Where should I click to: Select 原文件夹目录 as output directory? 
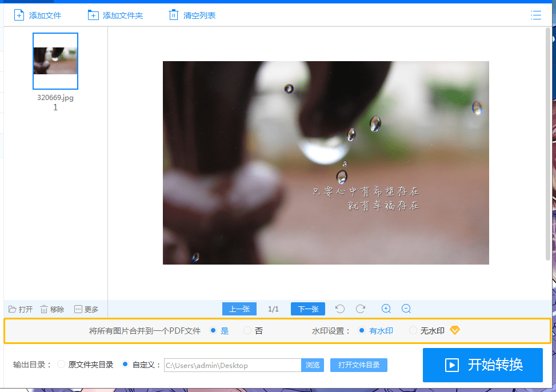pos(61,365)
